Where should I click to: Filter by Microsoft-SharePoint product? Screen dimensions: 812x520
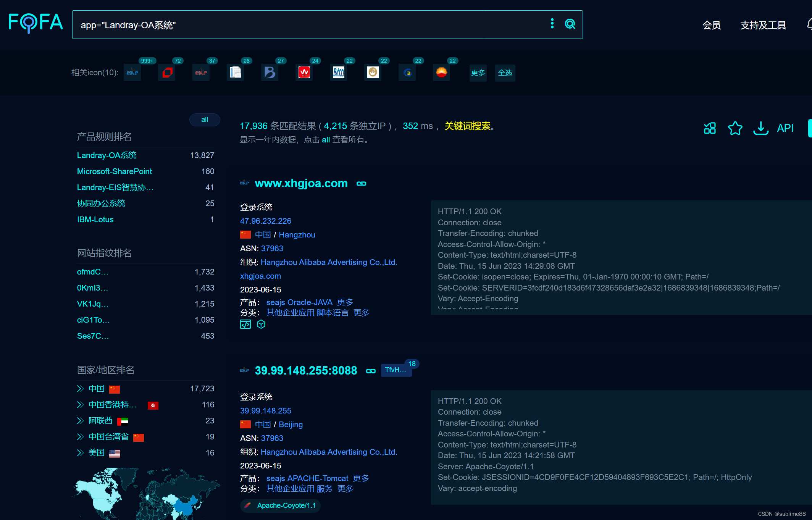pyautogui.click(x=115, y=171)
